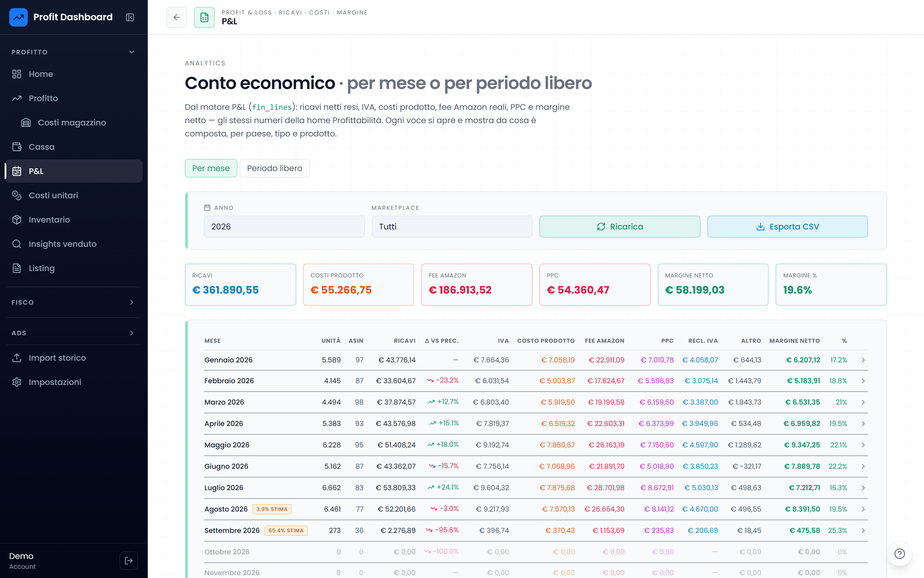Click the Insights venduto search icon
The height and width of the screenshot is (578, 924).
pos(16,244)
